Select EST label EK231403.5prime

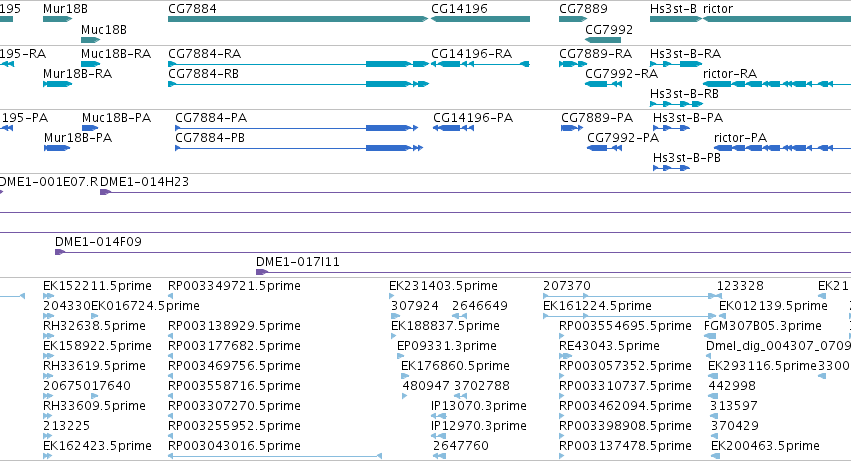coord(443,286)
